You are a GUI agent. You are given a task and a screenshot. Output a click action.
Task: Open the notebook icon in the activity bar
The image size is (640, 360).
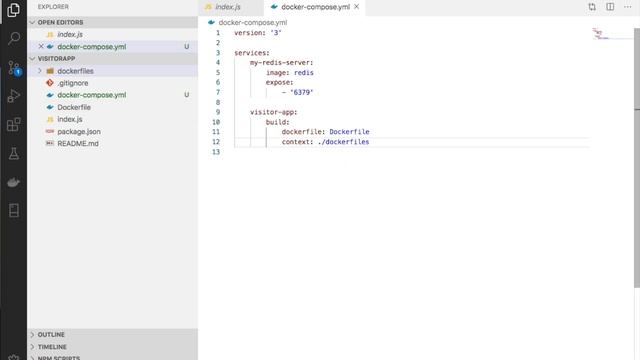tap(13, 211)
